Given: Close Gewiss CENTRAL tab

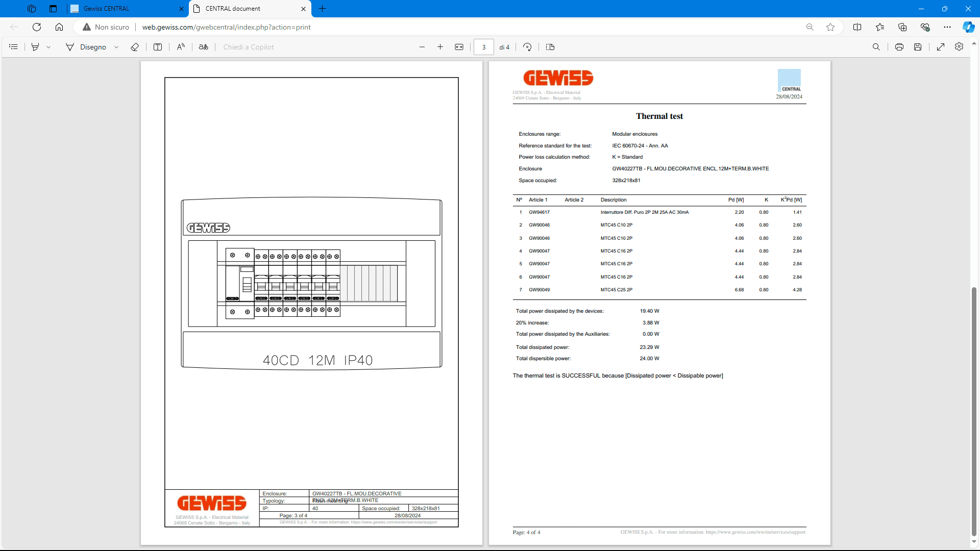Looking at the screenshot, I should pyautogui.click(x=181, y=9).
